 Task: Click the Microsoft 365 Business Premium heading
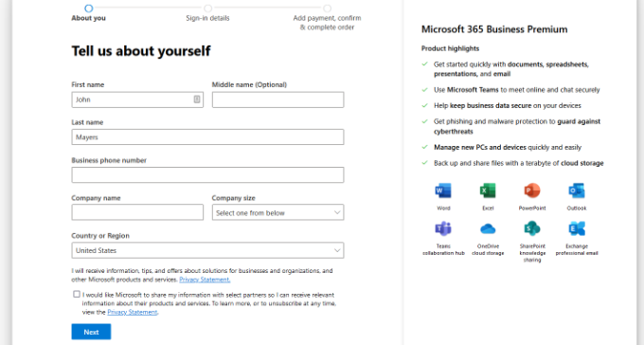click(x=494, y=29)
